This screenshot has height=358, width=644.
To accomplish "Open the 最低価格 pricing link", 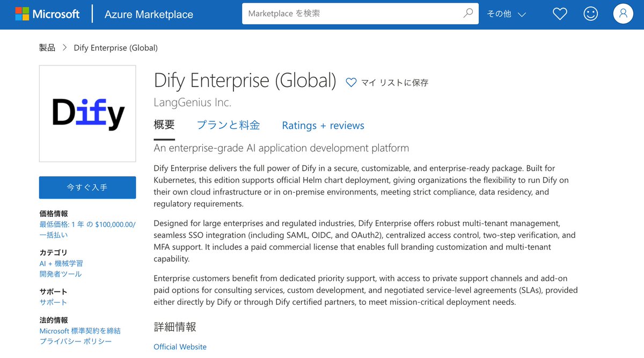I will (87, 230).
